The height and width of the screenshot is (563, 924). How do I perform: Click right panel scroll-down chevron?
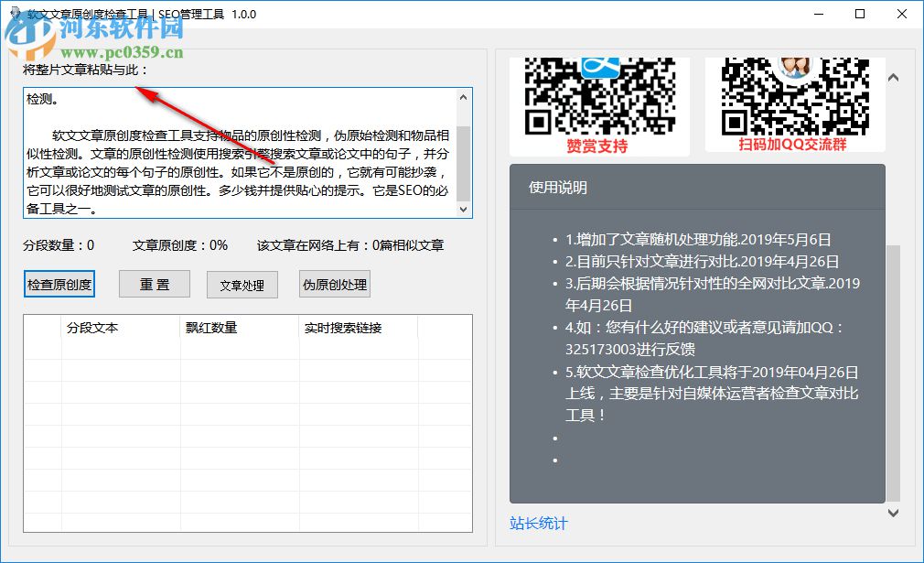pos(894,513)
